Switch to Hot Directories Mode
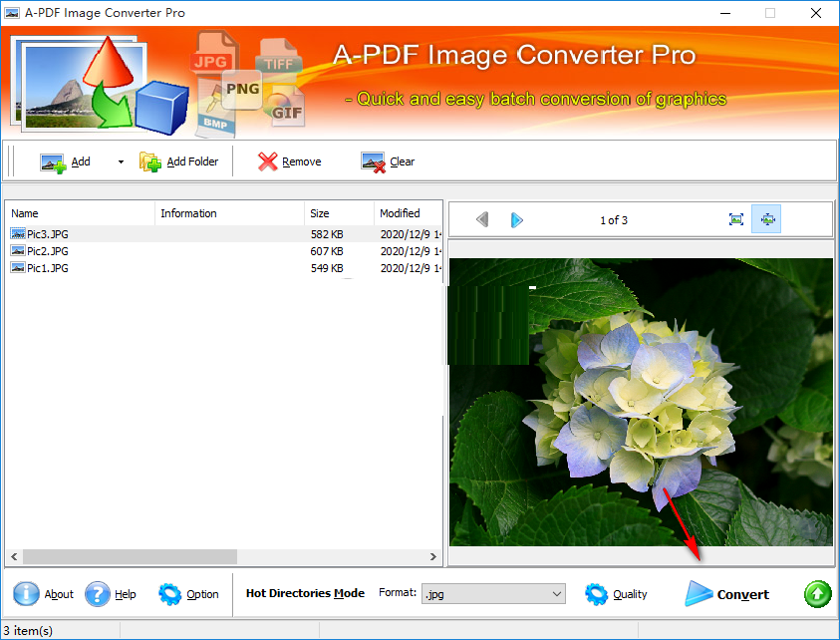Image resolution: width=840 pixels, height=640 pixels. coord(305,593)
